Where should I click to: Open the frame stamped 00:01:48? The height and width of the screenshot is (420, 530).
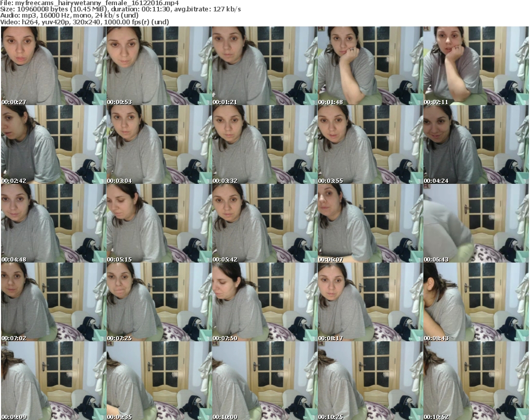pos(370,66)
